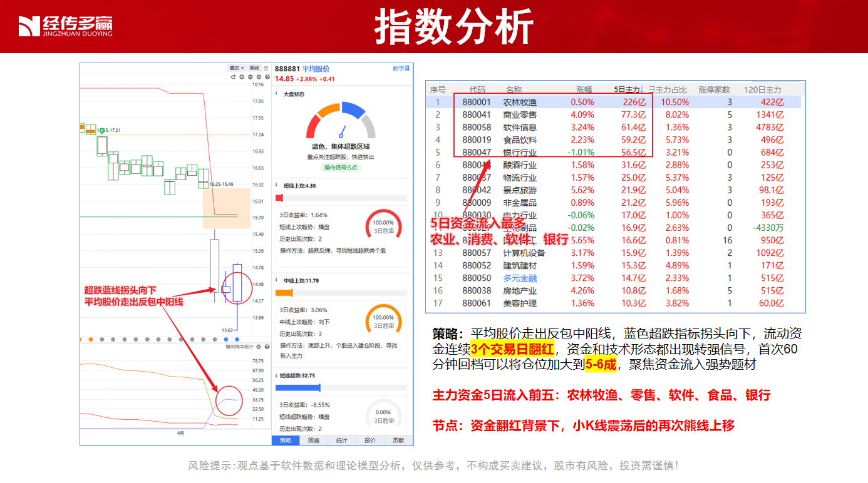Click the 中线上攻 100.00% win-rate ring
Image resolution: width=868 pixels, height=483 pixels.
coord(383,321)
